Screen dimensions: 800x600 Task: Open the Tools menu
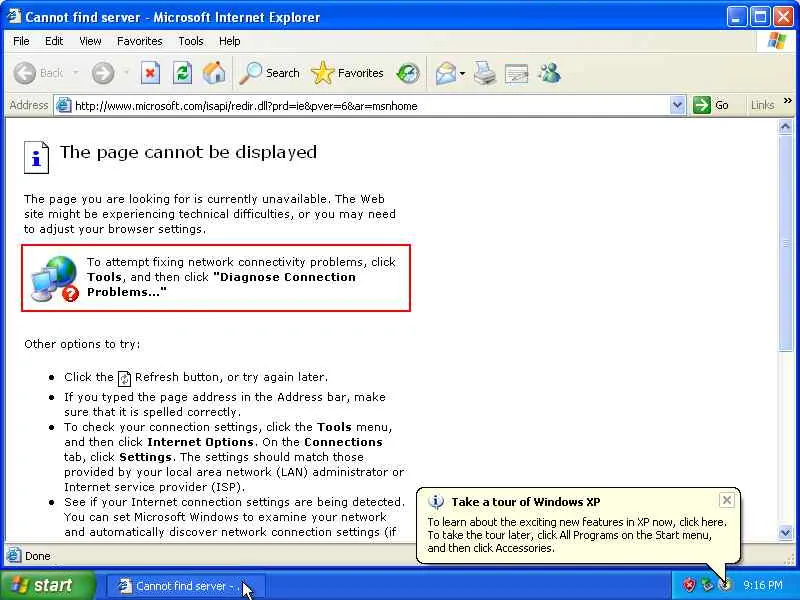click(191, 41)
